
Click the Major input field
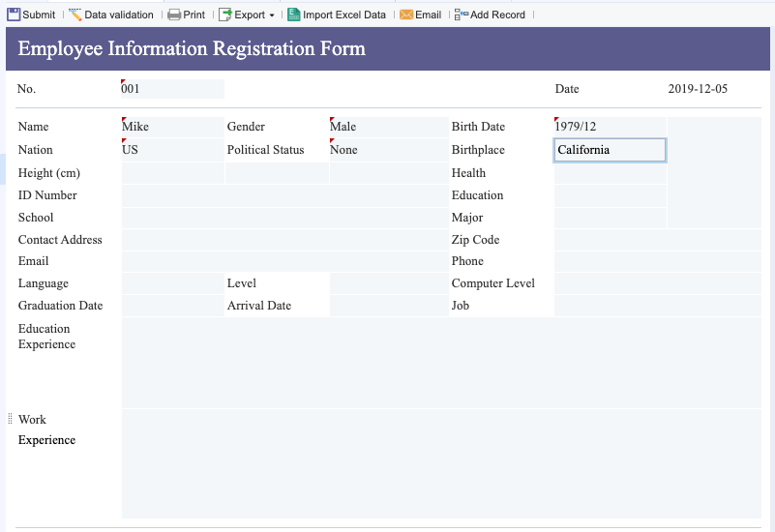610,218
